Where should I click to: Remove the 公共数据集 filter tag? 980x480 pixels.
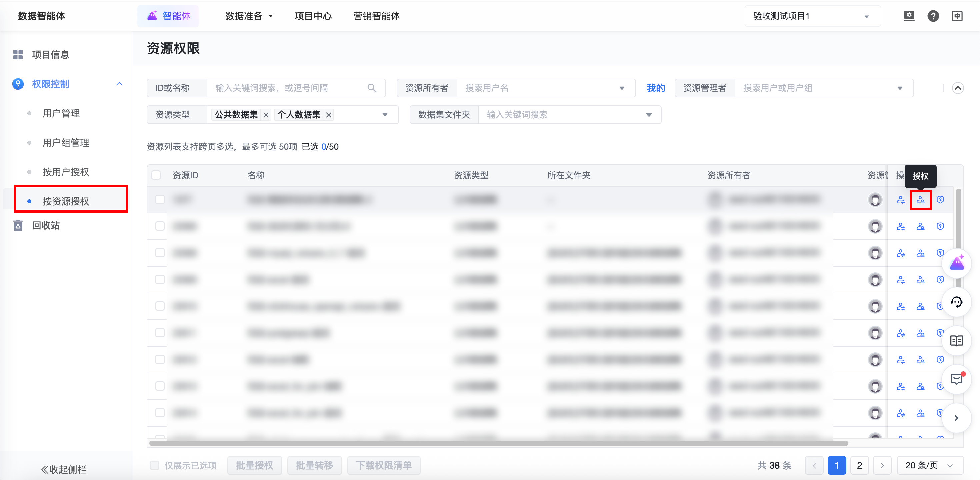266,115
